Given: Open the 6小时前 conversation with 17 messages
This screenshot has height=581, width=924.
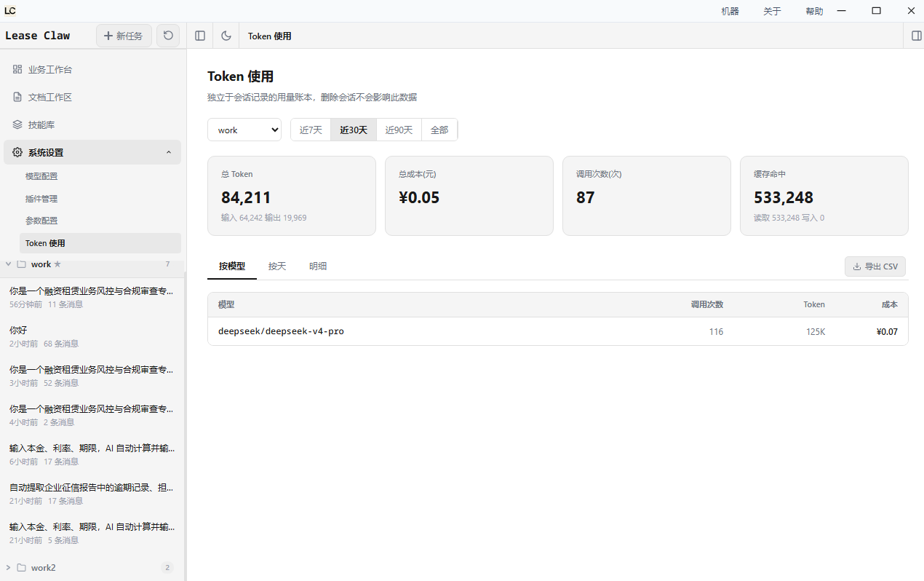Looking at the screenshot, I should click(92, 454).
